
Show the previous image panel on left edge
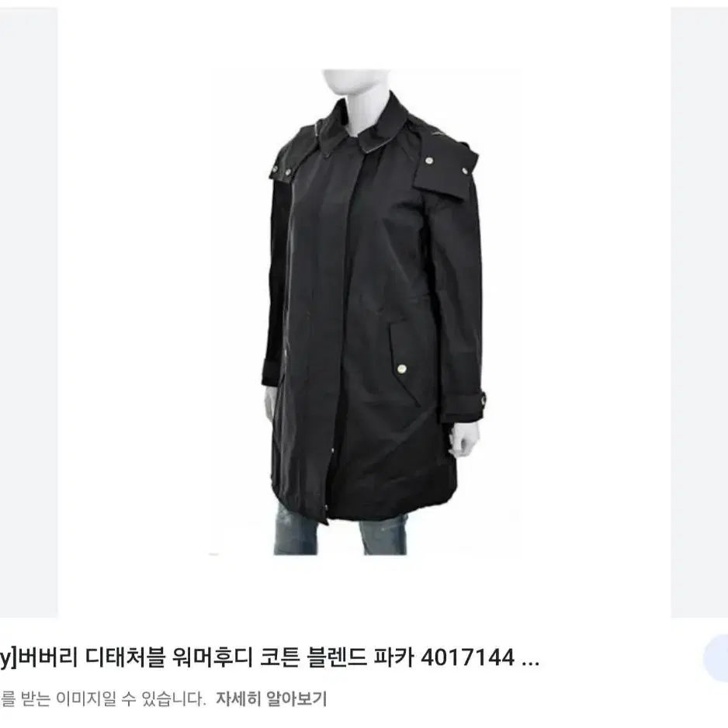pyautogui.click(x=29, y=313)
